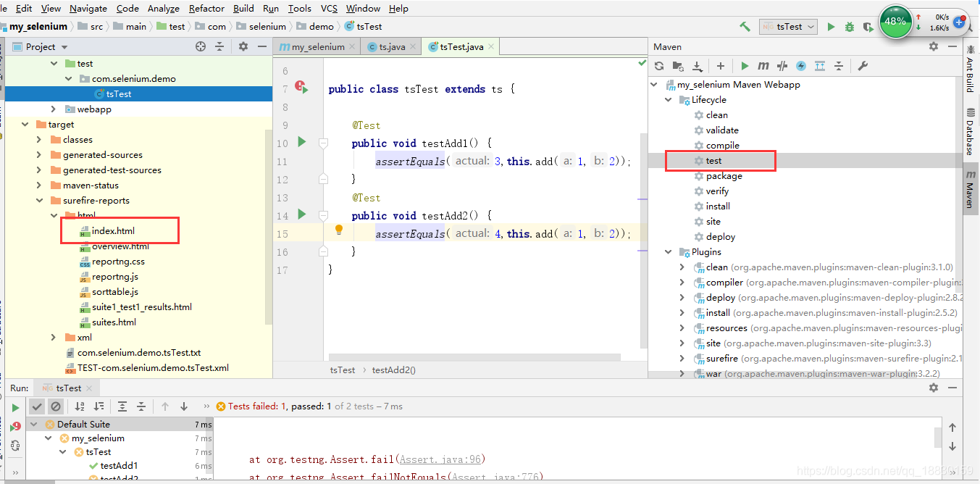Hide the Maven tool window
The image size is (980, 484).
(951, 46)
